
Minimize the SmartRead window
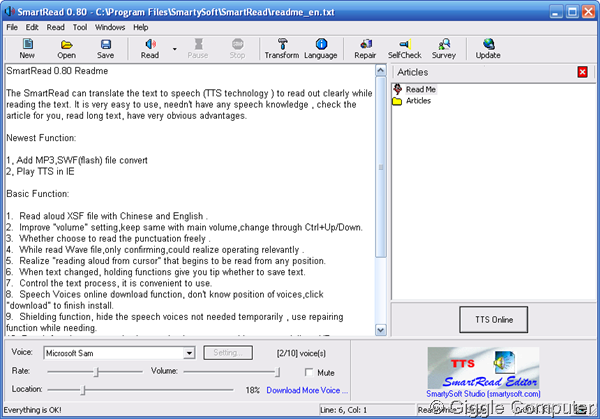coord(556,12)
